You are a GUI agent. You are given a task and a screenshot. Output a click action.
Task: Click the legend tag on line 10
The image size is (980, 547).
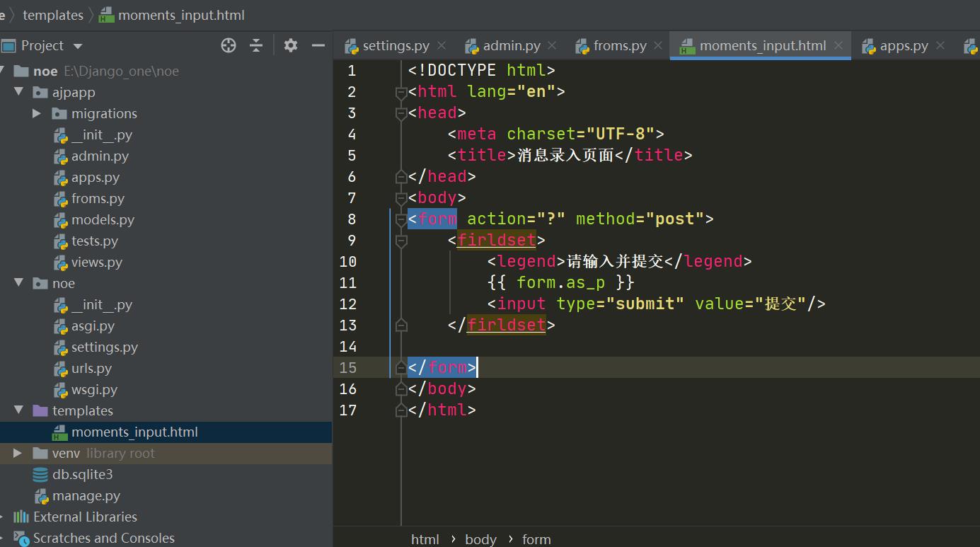pyautogui.click(x=526, y=261)
